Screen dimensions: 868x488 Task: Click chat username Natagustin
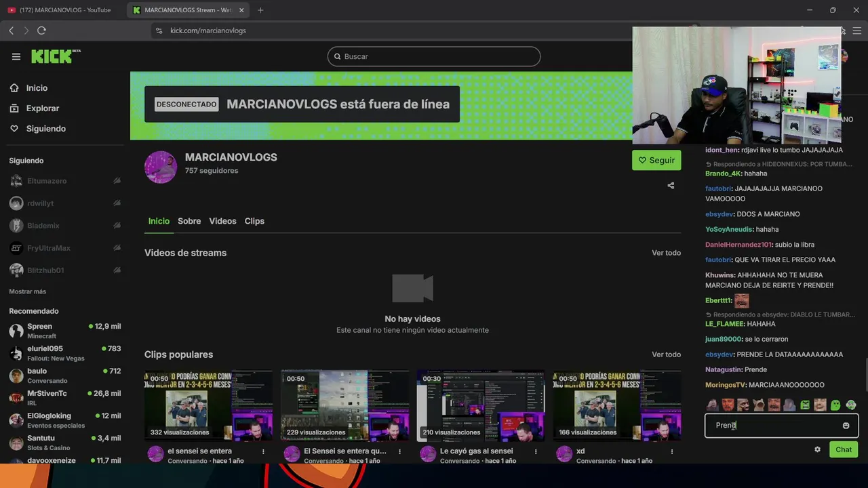pos(724,369)
